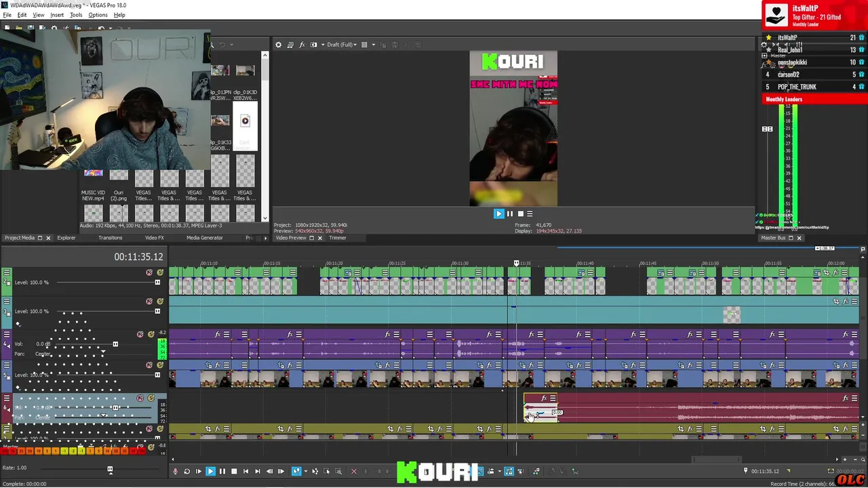
Task: Toggle the Auto Ripple button
Action: click(490, 471)
